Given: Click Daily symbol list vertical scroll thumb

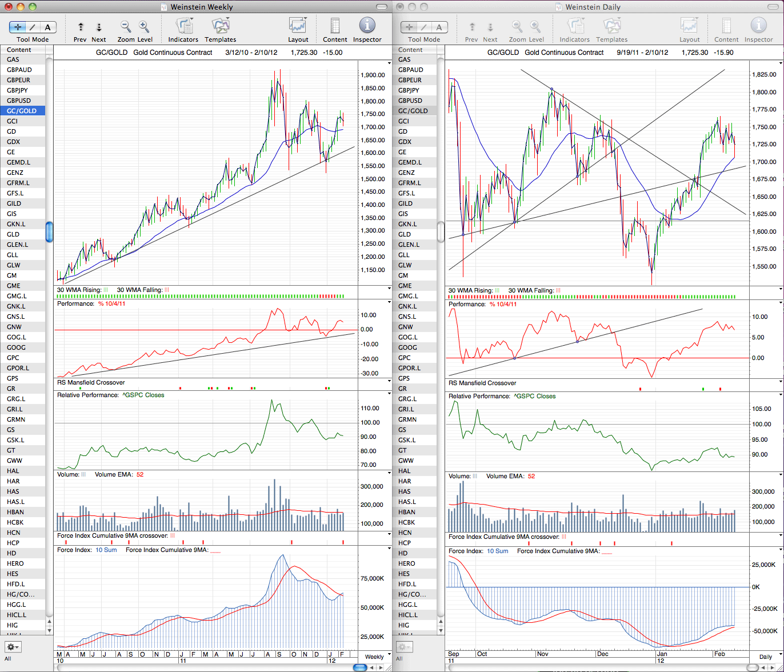Looking at the screenshot, I should point(441,231).
